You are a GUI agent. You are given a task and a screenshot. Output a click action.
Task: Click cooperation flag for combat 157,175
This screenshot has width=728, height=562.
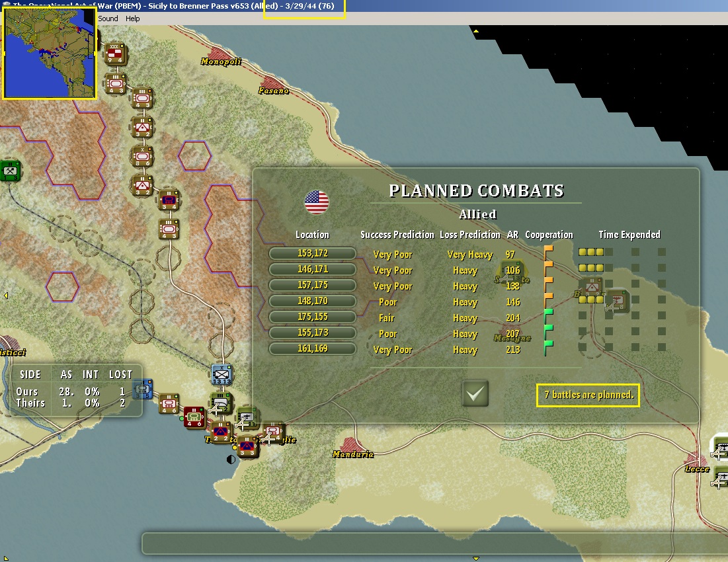click(x=548, y=285)
